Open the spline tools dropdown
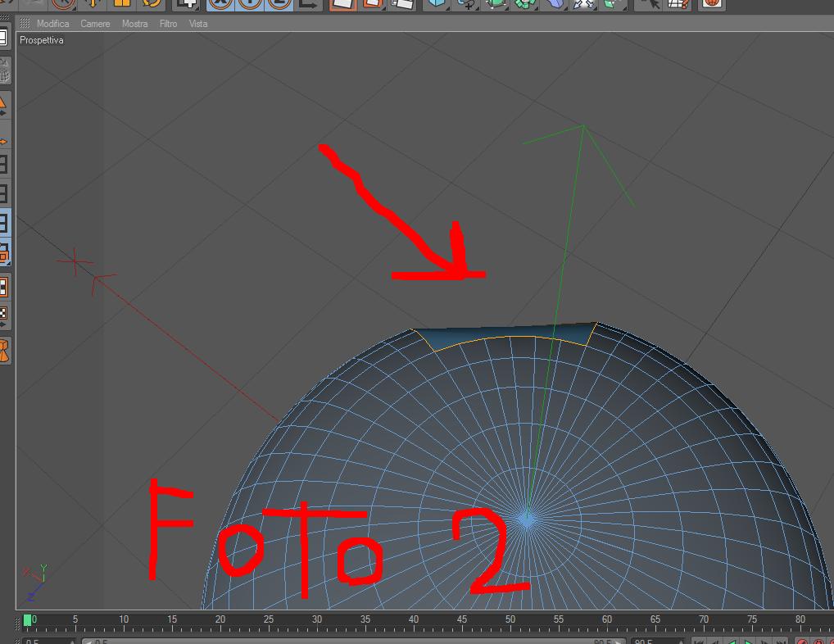Image resolution: width=834 pixels, height=644 pixels. coord(467,4)
